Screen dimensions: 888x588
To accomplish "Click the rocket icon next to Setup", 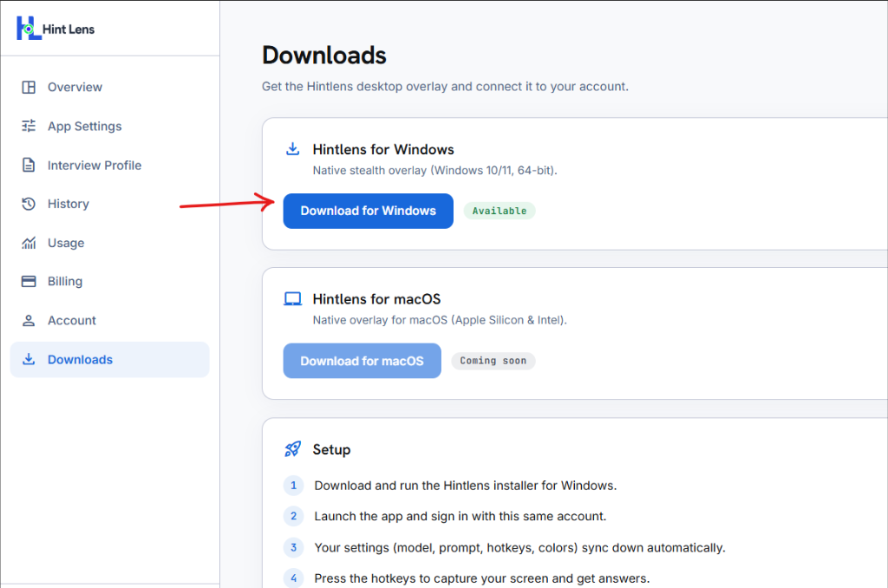I will click(x=293, y=449).
